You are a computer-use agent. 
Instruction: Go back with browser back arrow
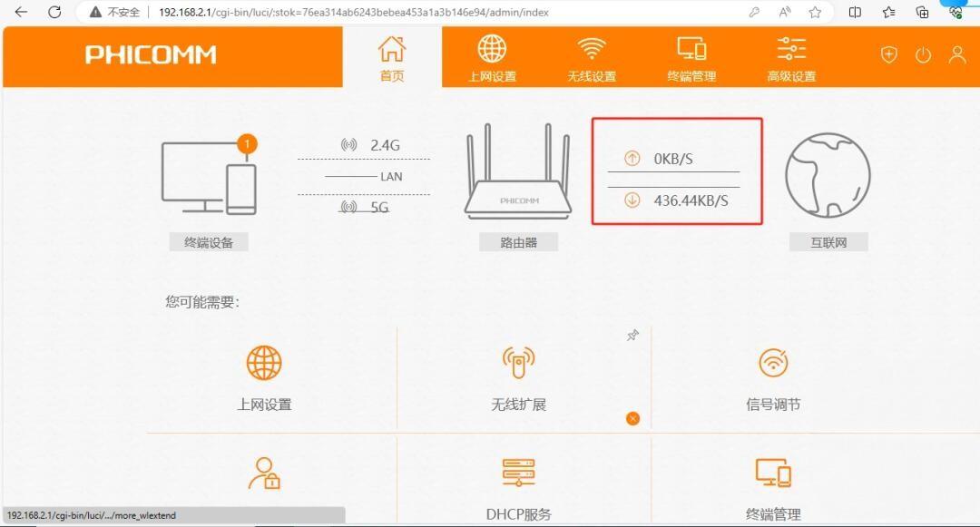click(21, 12)
